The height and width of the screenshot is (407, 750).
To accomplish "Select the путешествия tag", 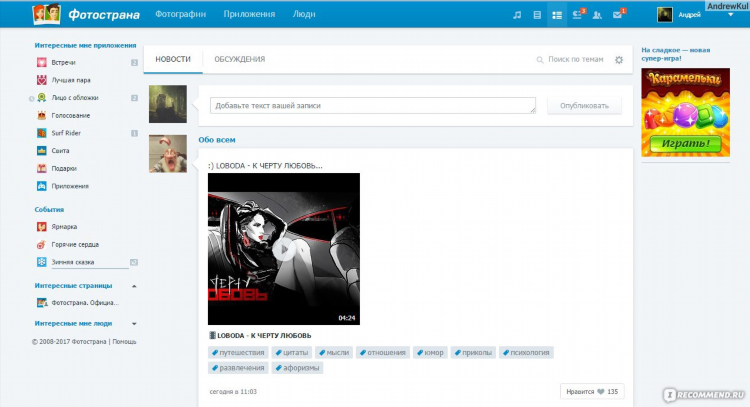I will pyautogui.click(x=238, y=352).
